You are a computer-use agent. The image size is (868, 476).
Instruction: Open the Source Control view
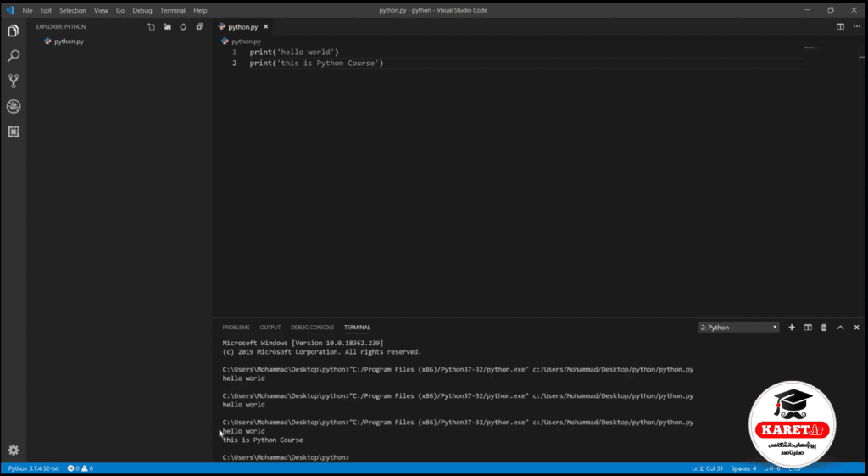tap(14, 81)
